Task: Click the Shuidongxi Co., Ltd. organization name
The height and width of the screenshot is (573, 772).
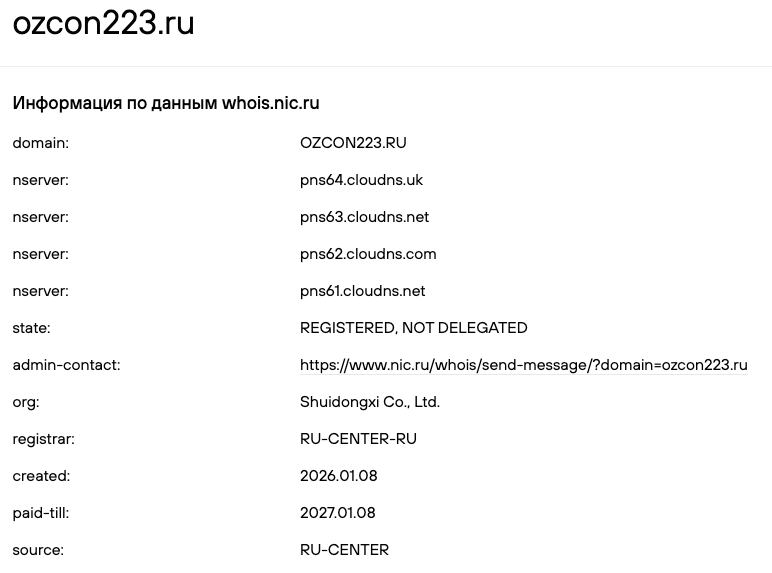Action: [x=369, y=402]
